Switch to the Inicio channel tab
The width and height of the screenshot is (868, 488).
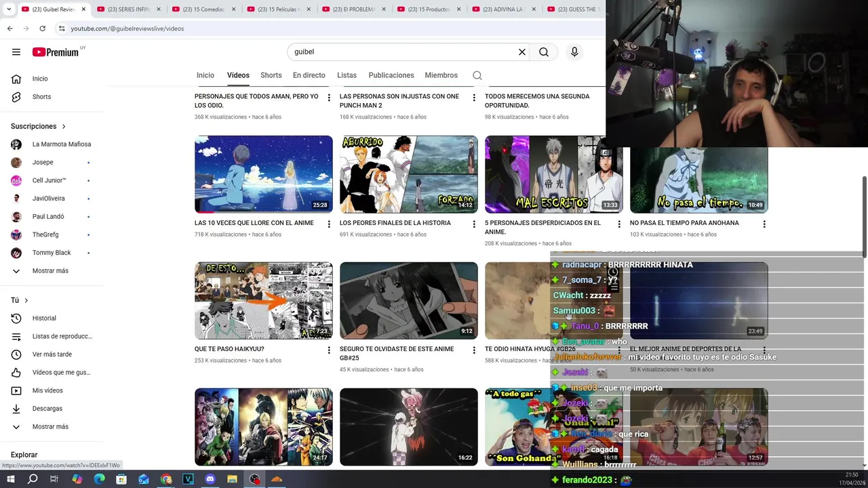205,75
